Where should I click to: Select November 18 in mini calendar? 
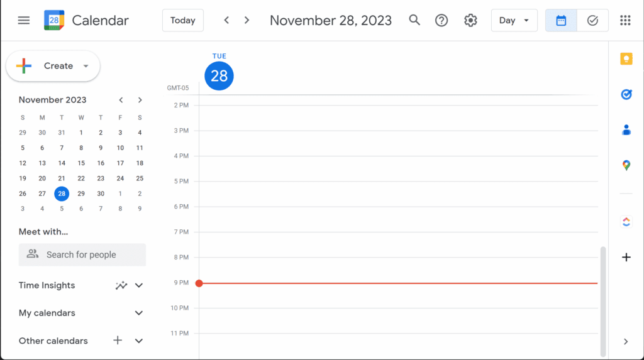140,163
